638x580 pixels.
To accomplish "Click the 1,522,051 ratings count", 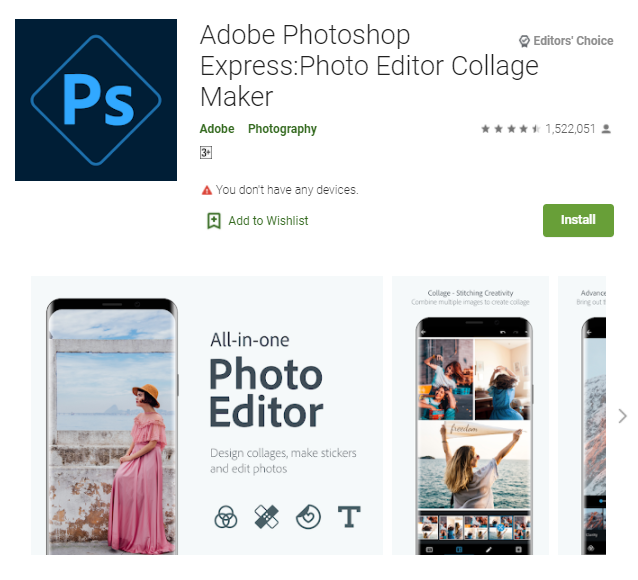I will point(570,129).
